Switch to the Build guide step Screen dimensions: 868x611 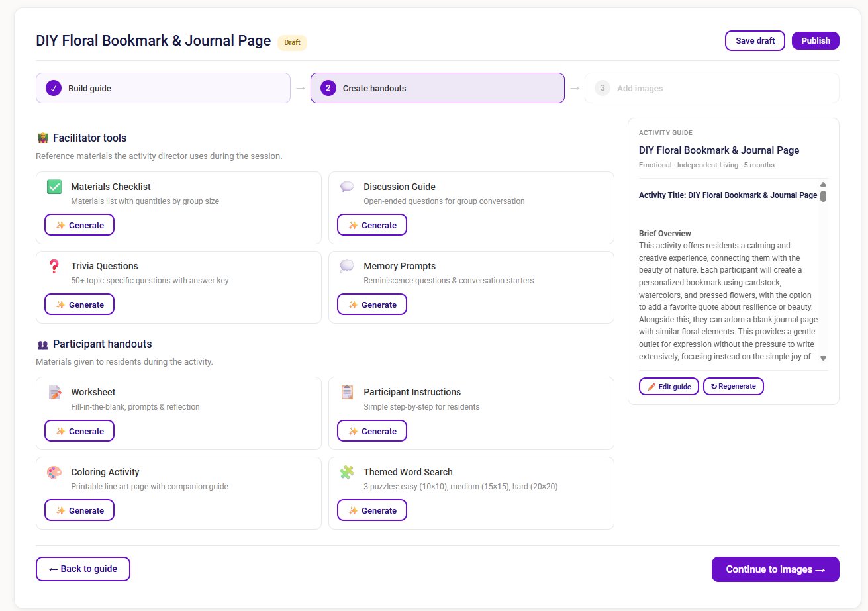[x=163, y=87]
